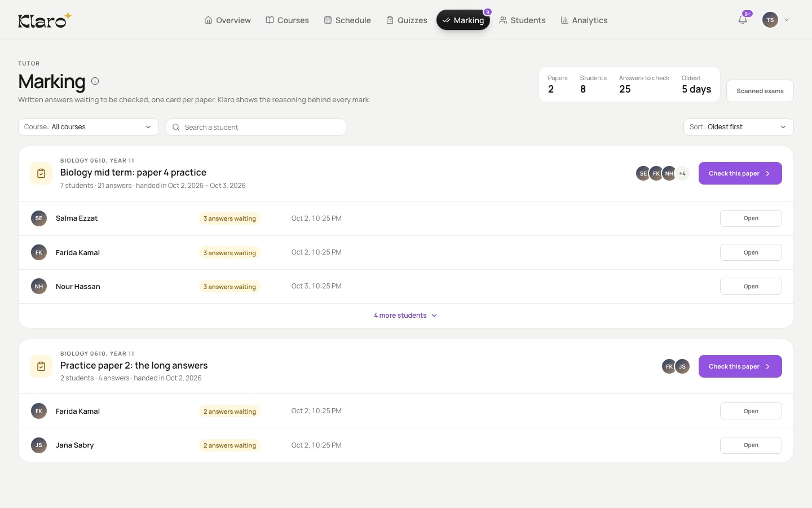Image resolution: width=812 pixels, height=508 pixels.
Task: Click the SE avatar in Biology mid term header
Action: coord(643,173)
